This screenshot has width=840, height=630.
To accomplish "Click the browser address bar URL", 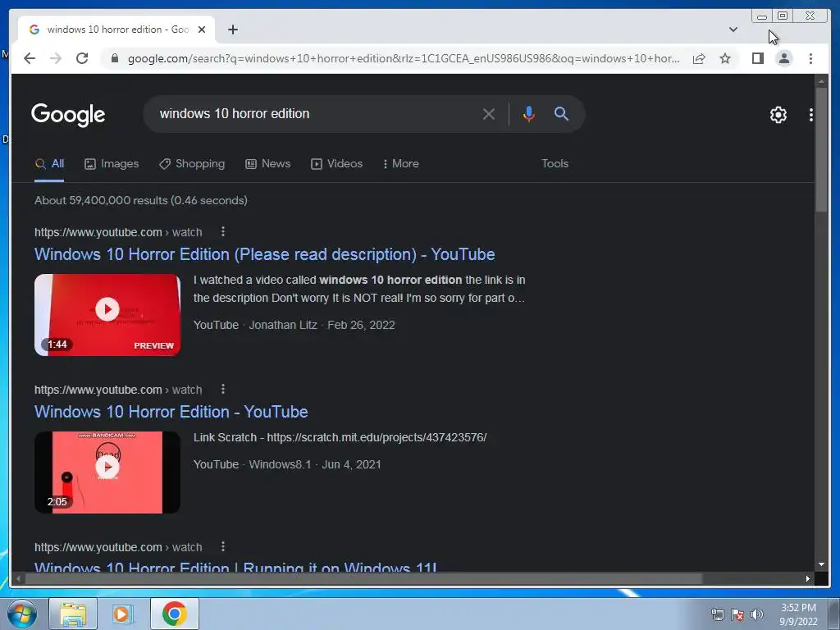I will pos(403,58).
